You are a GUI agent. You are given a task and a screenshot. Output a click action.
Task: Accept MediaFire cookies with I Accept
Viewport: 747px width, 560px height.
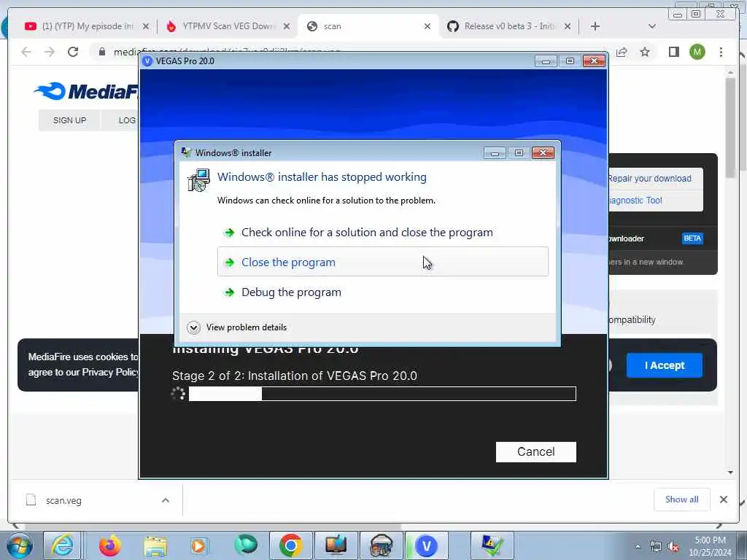664,365
